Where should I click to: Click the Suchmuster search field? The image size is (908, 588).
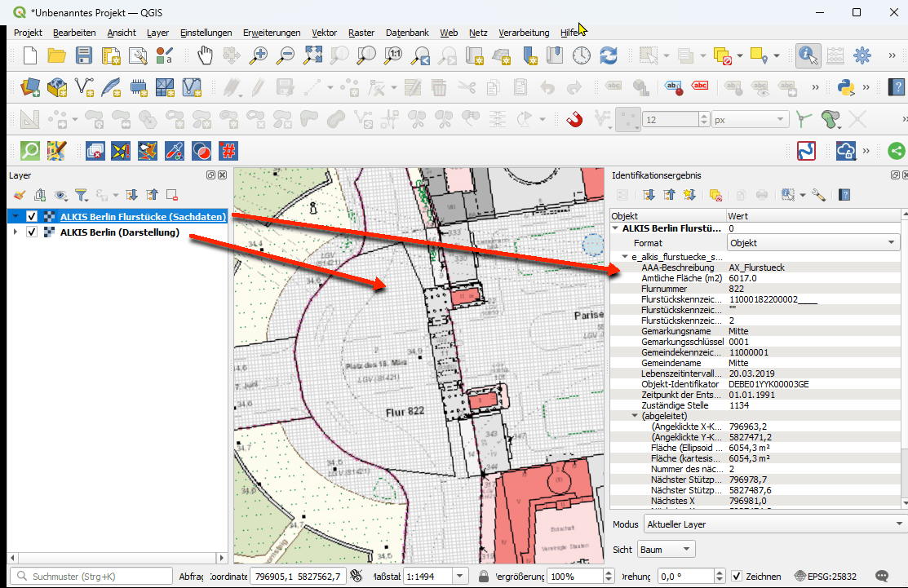pos(90,576)
